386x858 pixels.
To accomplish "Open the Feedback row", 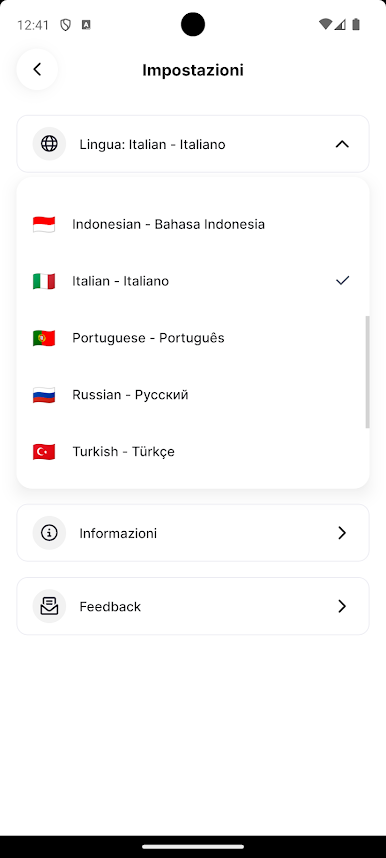I will pos(193,606).
